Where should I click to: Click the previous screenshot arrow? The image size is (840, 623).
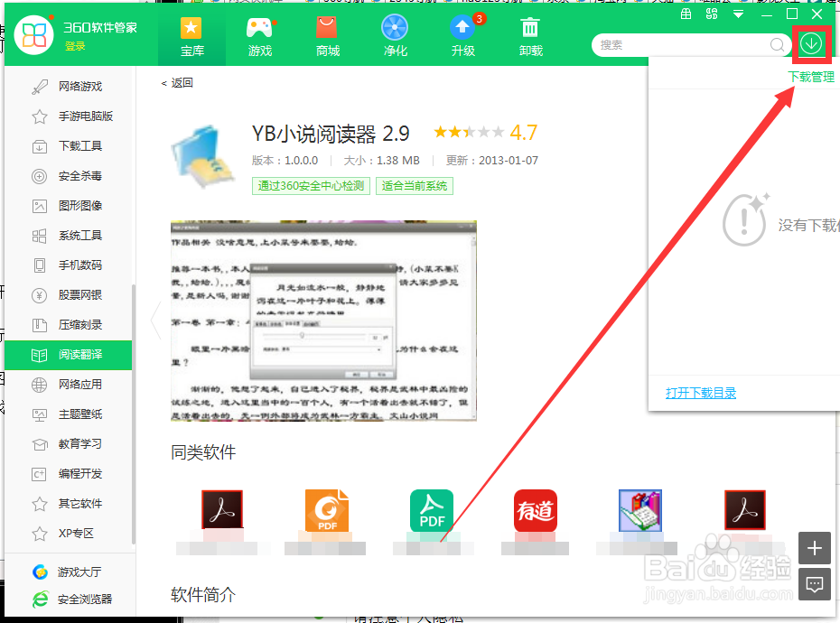tap(156, 321)
